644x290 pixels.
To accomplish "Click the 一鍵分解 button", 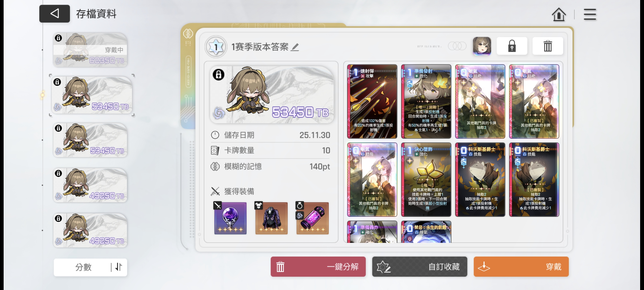I will click(318, 267).
